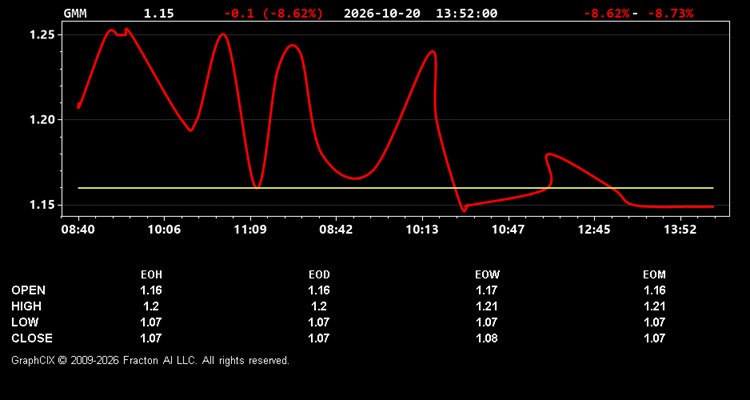Click the 11:09 time axis label

pos(250,230)
